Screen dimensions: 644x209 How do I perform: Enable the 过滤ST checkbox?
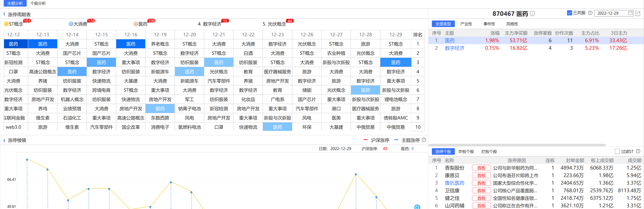click(x=617, y=151)
